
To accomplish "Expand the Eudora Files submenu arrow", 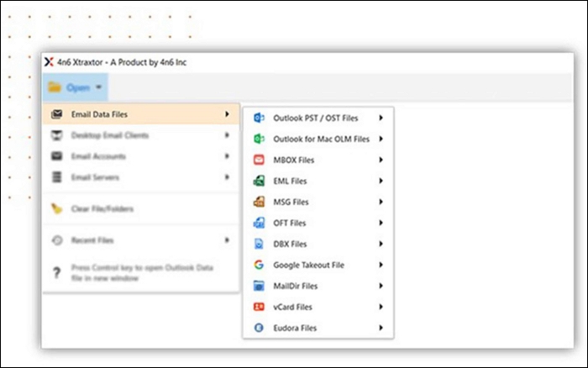I will 381,328.
